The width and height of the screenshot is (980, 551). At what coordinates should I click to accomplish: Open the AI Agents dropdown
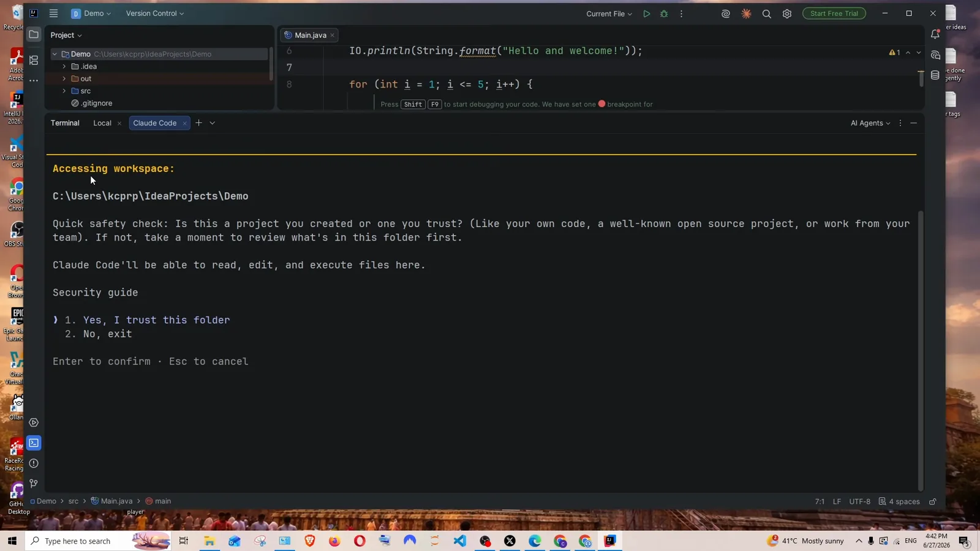(870, 123)
